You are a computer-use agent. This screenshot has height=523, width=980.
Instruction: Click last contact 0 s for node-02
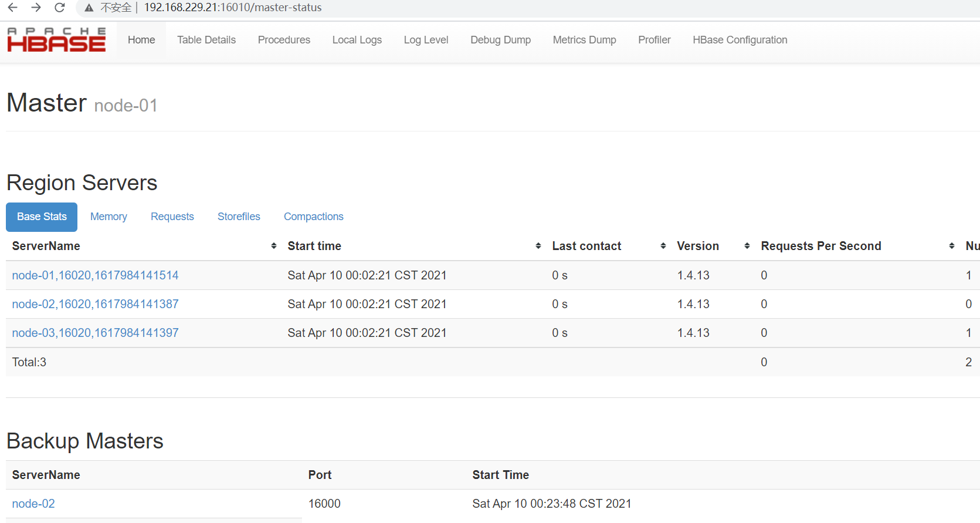point(559,304)
